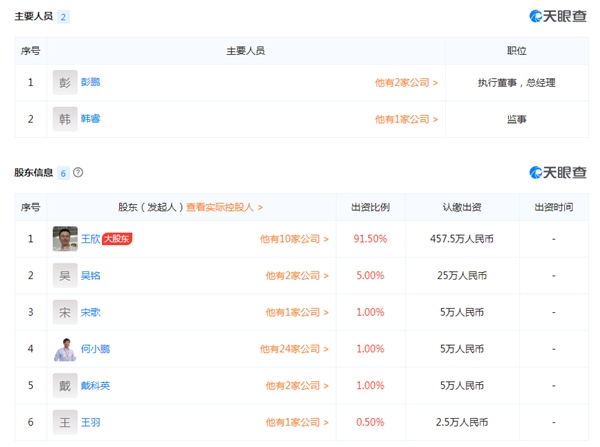Open 彭鹏's name link in 主要人员

[x=91, y=82]
